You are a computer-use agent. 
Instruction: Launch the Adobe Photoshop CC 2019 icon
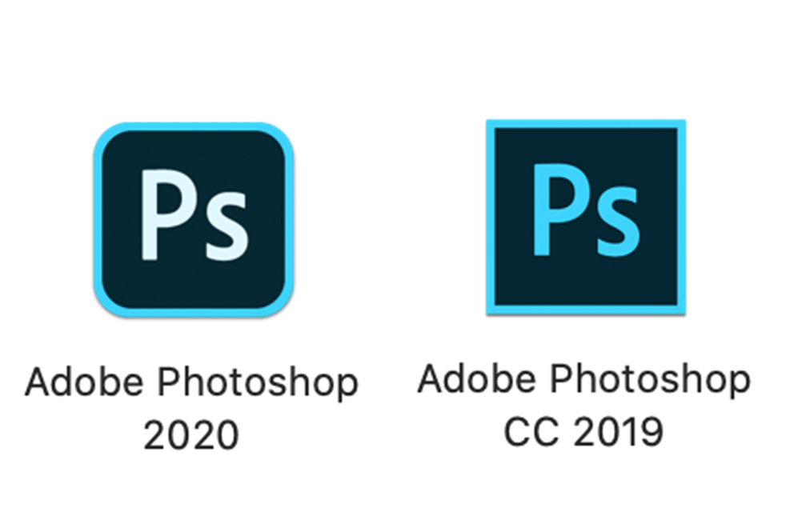coord(586,217)
